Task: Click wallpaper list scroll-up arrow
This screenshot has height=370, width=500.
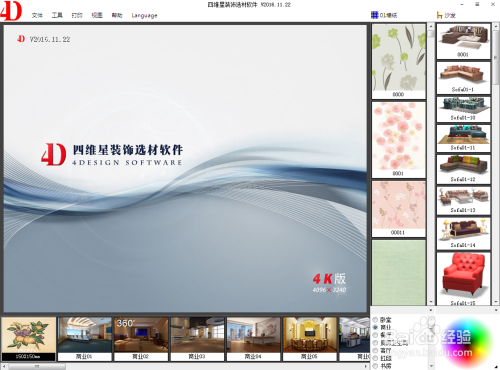Action: pos(431,26)
